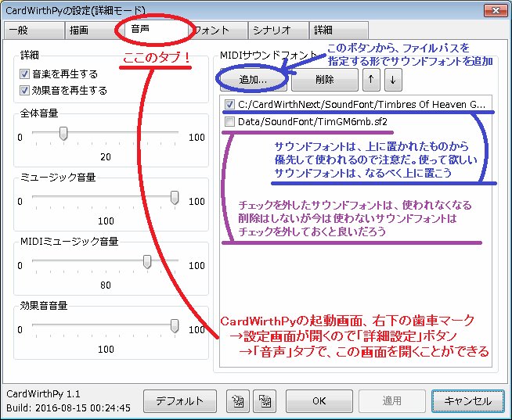
Task: Click the デフォルト button
Action: [x=180, y=400]
